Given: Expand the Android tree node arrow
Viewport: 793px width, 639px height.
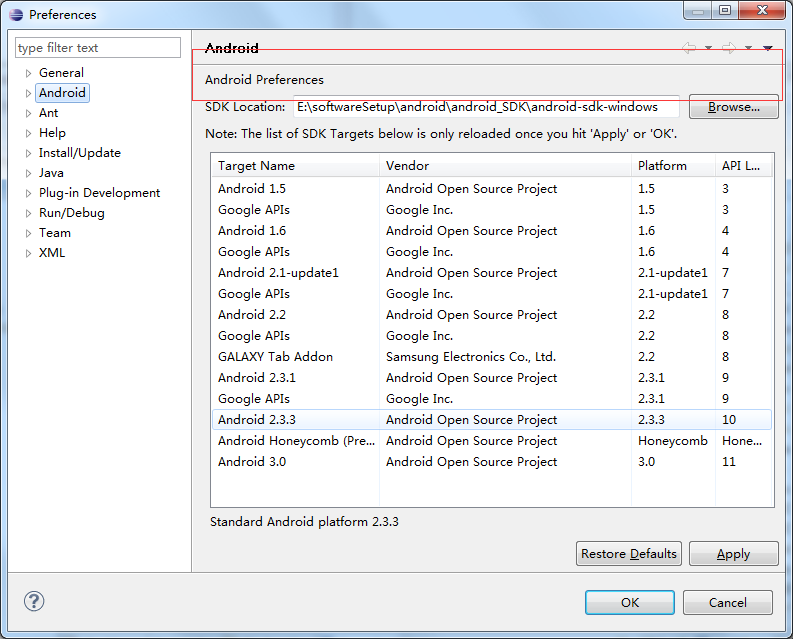Looking at the screenshot, I should [28, 93].
